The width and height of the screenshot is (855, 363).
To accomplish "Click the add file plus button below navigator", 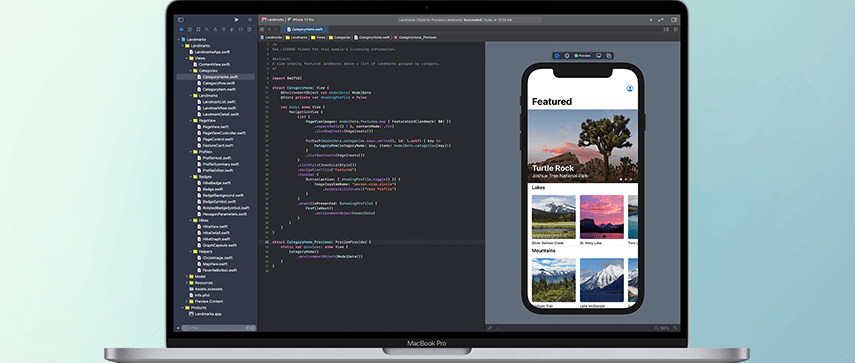I will (178, 328).
